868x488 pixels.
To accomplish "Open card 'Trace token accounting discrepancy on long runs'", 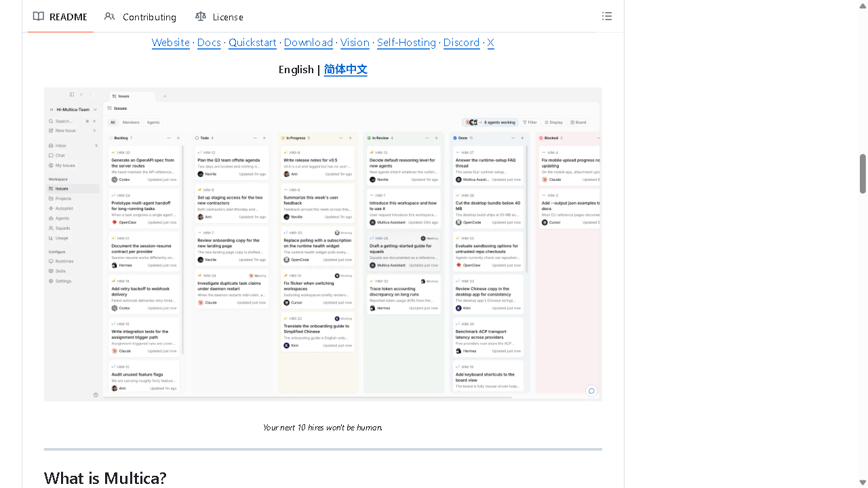I will point(403,295).
